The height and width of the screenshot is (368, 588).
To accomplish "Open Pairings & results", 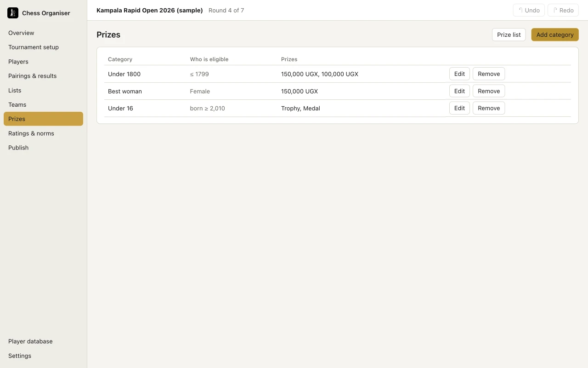I will click(43, 76).
